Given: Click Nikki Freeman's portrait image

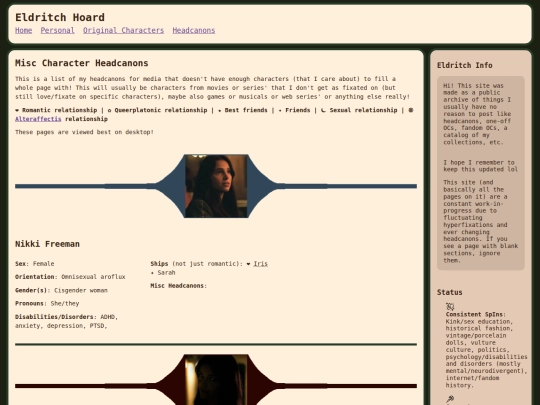Looking at the screenshot, I should point(216,186).
